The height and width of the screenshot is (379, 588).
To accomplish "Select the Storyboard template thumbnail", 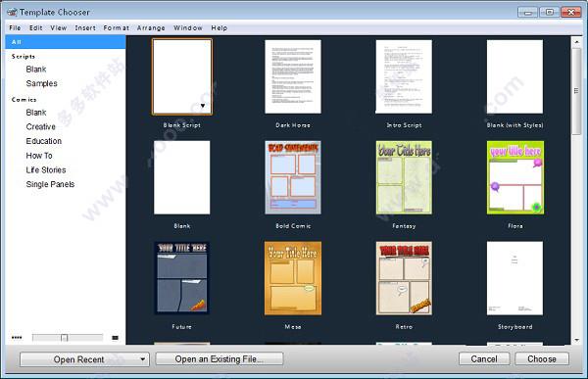I will tap(514, 278).
